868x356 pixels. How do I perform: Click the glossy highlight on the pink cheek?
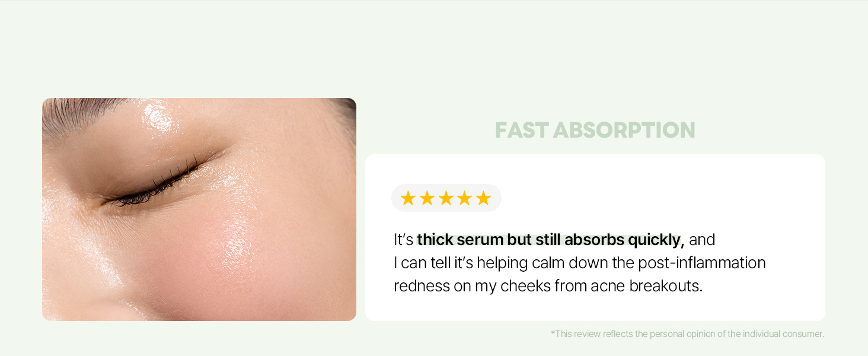coord(240,237)
